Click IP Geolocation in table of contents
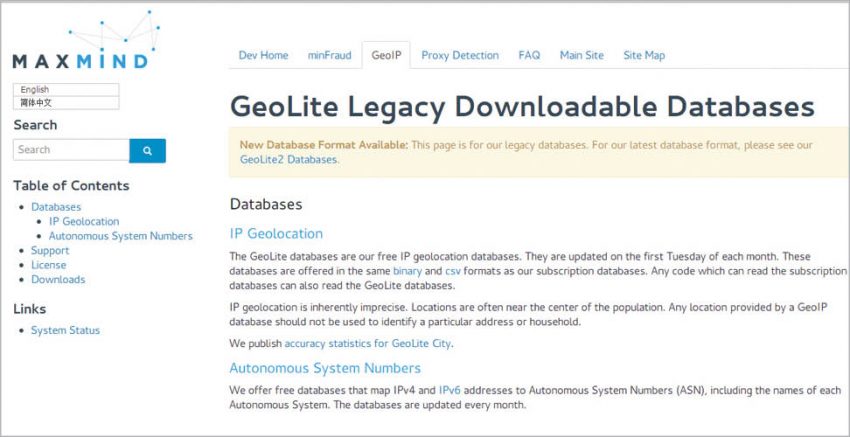This screenshot has width=850, height=437. click(83, 222)
